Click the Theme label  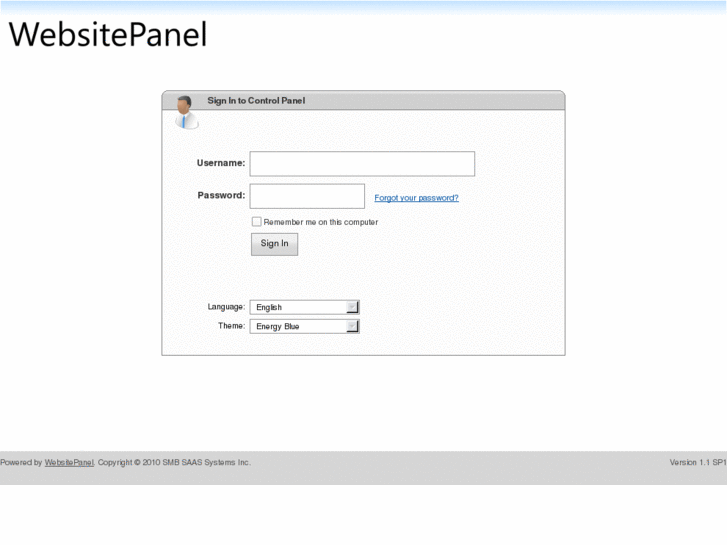point(231,326)
